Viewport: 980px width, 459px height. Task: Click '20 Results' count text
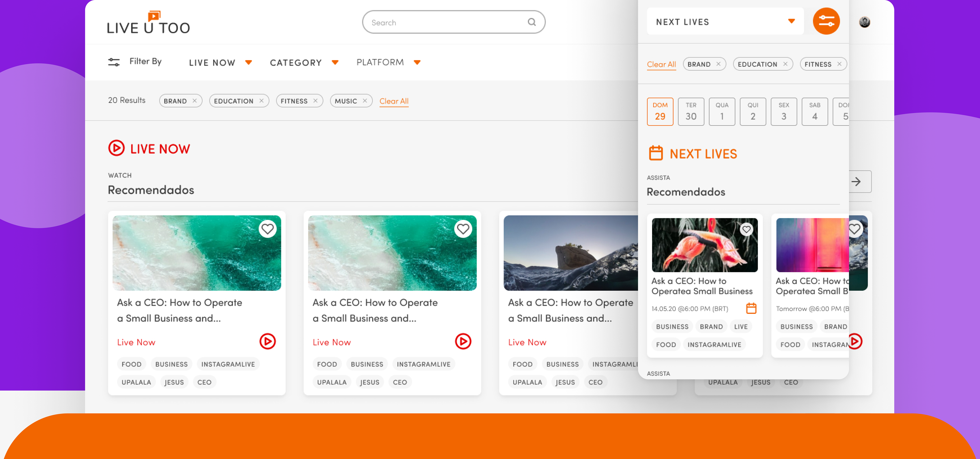tap(127, 100)
